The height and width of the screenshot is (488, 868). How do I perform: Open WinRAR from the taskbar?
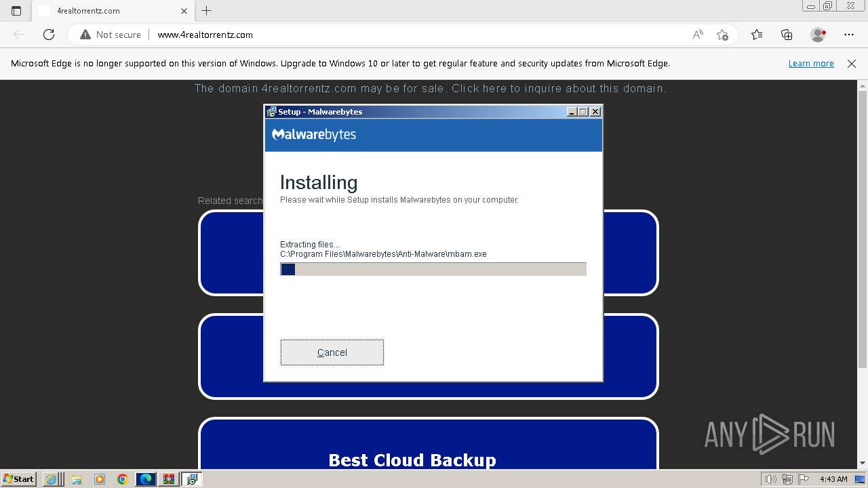[169, 479]
